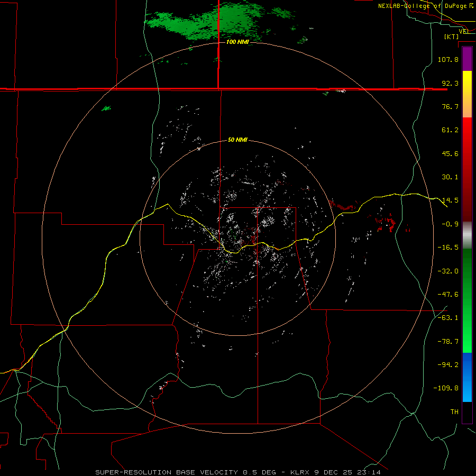Click the 76.7 value on the velocity scale
476x476 pixels.
click(x=450, y=106)
